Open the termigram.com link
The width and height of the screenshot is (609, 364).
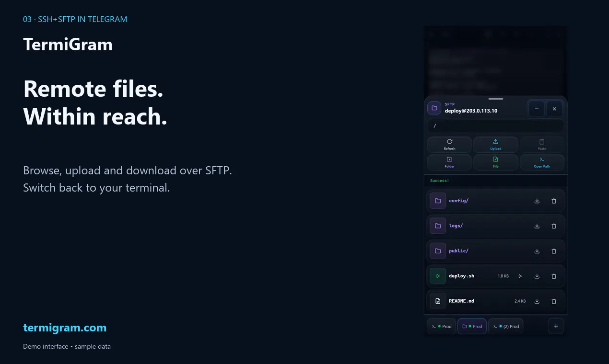pos(65,328)
